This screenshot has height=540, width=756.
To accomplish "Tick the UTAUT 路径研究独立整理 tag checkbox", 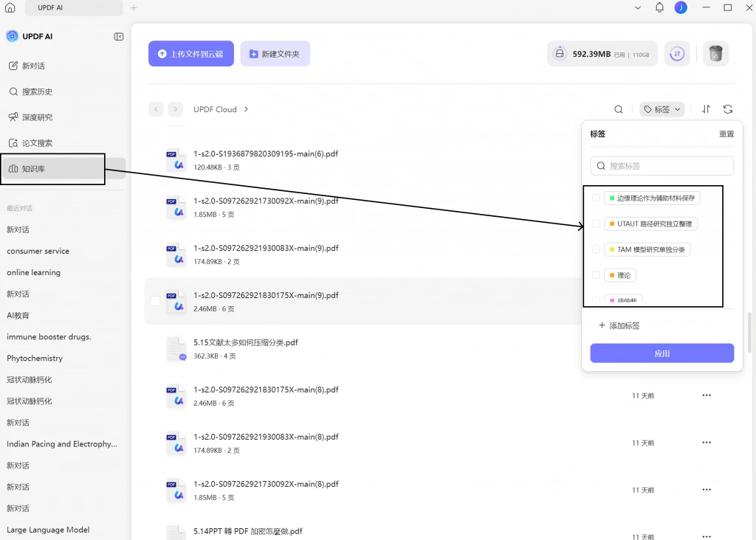I will point(597,224).
